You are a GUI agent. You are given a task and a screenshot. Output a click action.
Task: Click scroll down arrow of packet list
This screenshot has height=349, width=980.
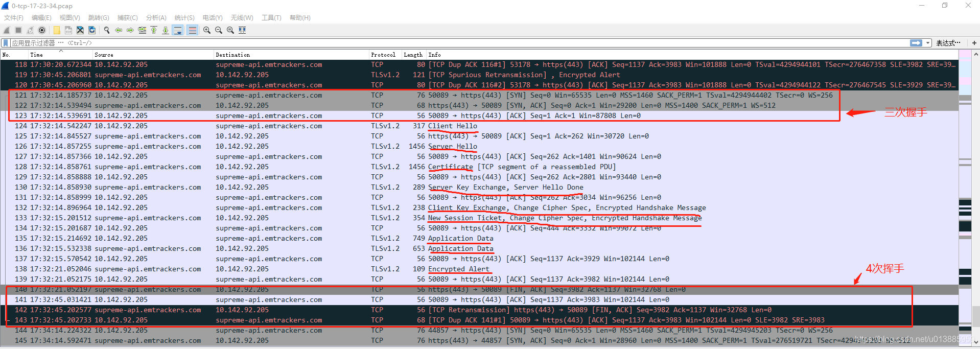[x=976, y=342]
